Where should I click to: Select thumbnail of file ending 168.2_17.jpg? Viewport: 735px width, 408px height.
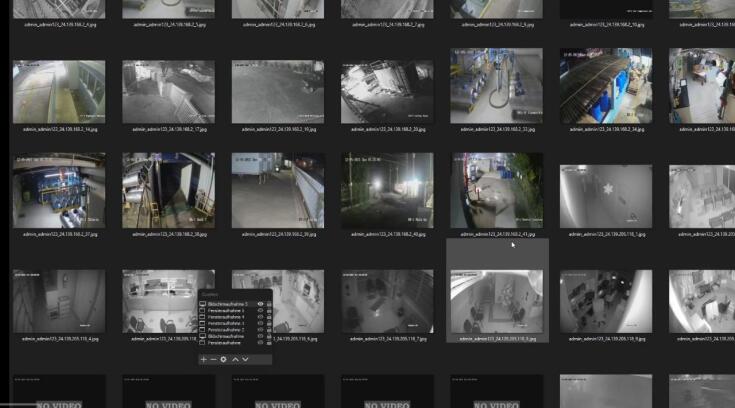click(169, 91)
